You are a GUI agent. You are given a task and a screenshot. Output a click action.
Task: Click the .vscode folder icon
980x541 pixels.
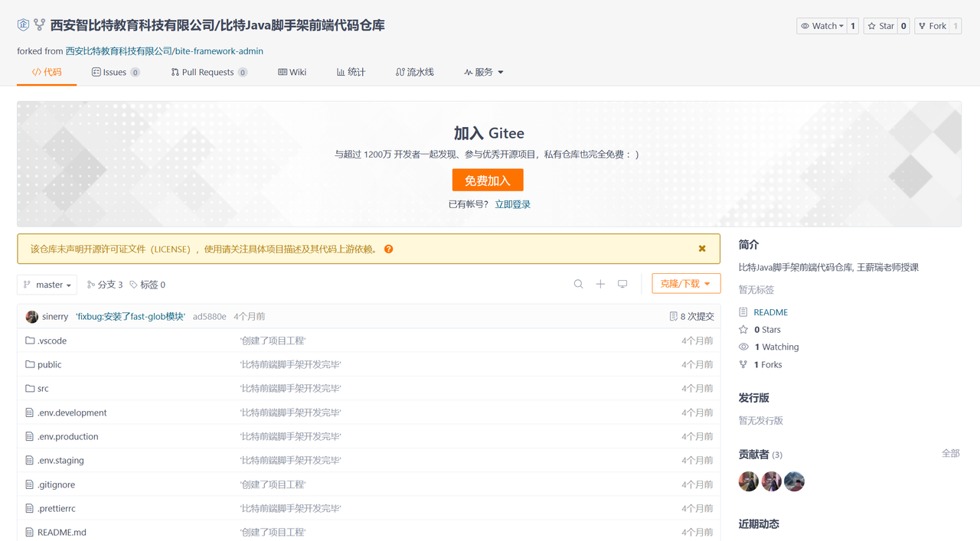click(30, 341)
